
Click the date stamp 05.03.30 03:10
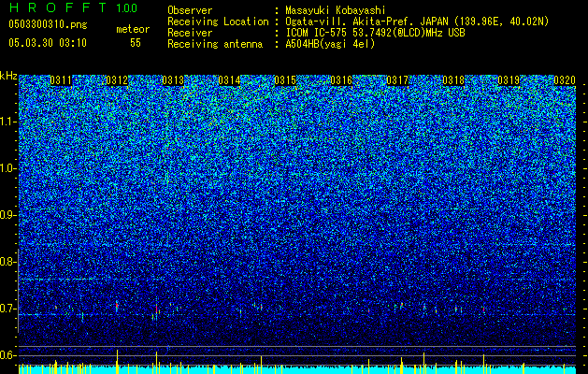(48, 43)
